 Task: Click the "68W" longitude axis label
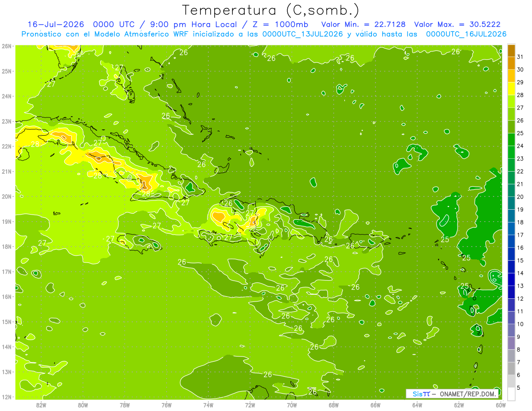334,405
